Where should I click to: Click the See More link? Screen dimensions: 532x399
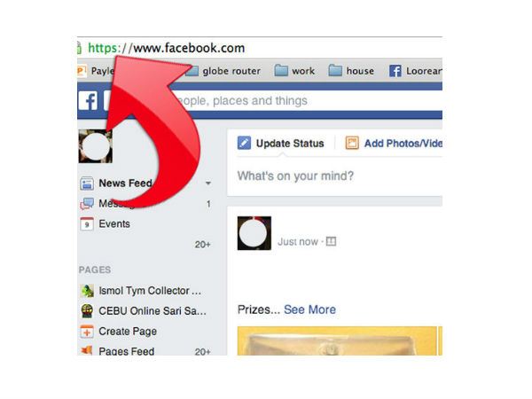pyautogui.click(x=309, y=309)
